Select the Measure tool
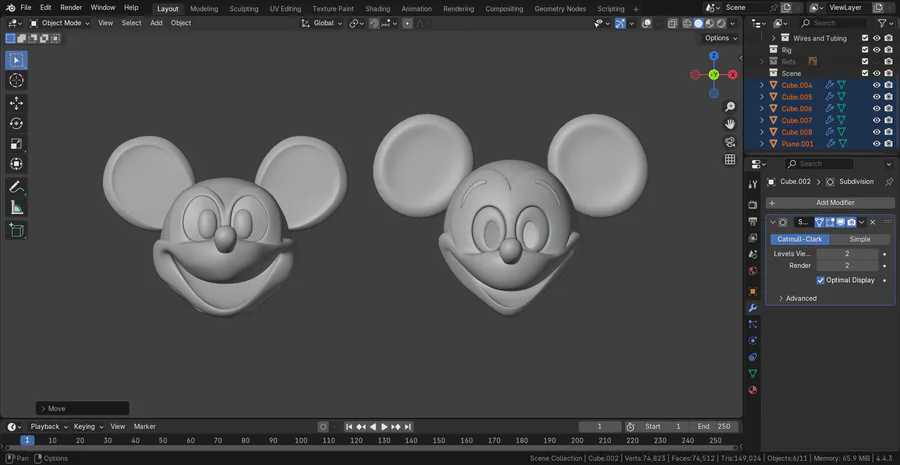Viewport: 900px width, 465px height. [17, 207]
